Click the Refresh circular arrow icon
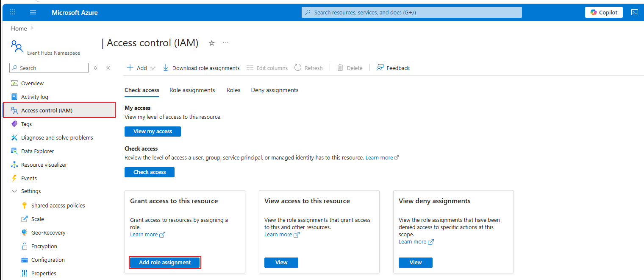This screenshot has height=280, width=644. coord(298,68)
